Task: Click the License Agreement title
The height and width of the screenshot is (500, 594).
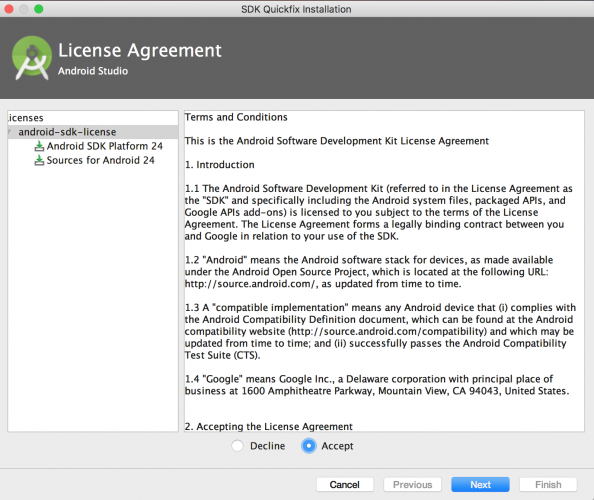Action: click(x=140, y=50)
